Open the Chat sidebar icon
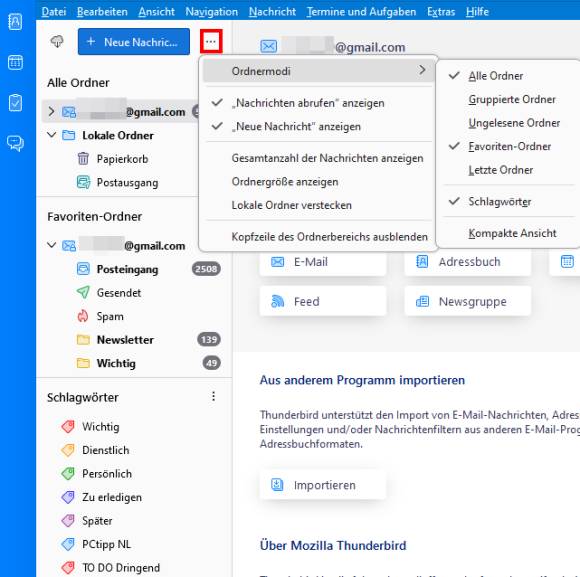 (15, 143)
